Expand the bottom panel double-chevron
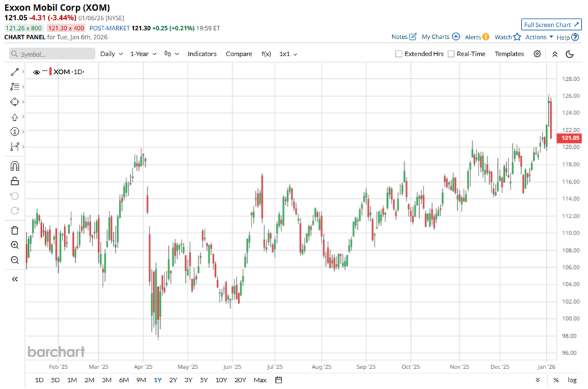This screenshot has height=389, width=588. click(x=538, y=380)
